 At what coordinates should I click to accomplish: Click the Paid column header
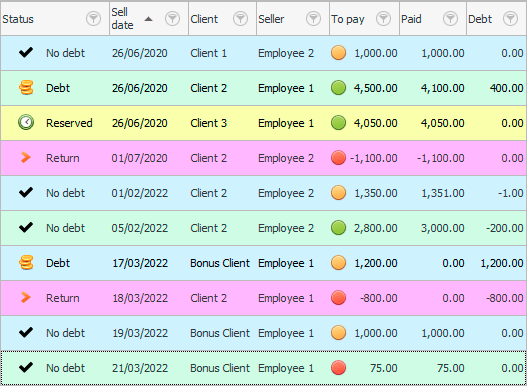point(433,19)
